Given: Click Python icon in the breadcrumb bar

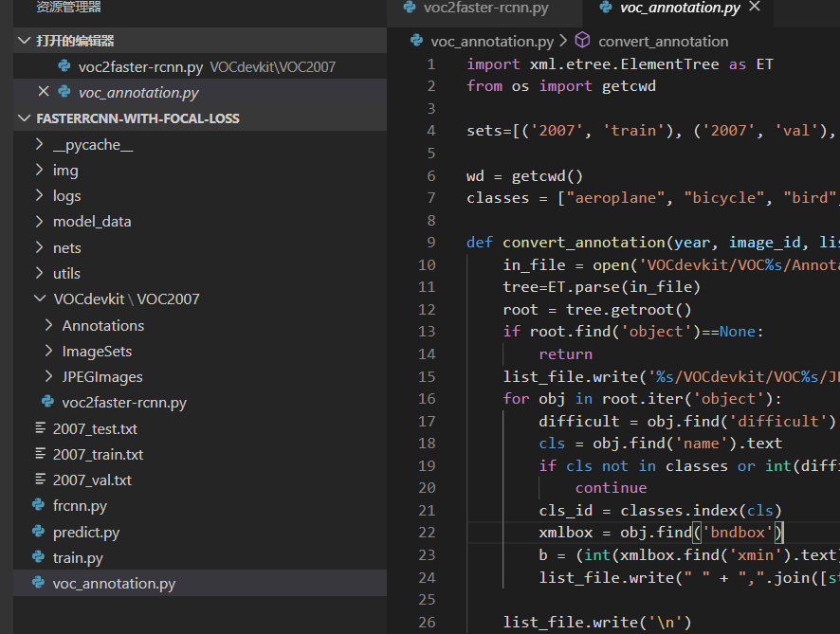Looking at the screenshot, I should (417, 40).
